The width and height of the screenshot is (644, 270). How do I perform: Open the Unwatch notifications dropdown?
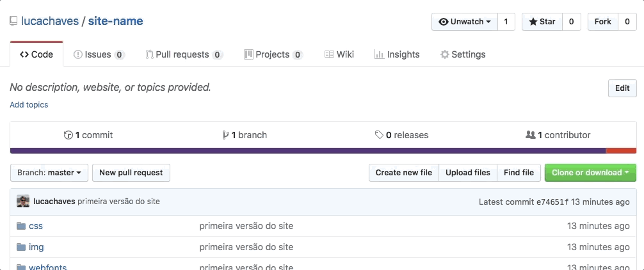(464, 22)
